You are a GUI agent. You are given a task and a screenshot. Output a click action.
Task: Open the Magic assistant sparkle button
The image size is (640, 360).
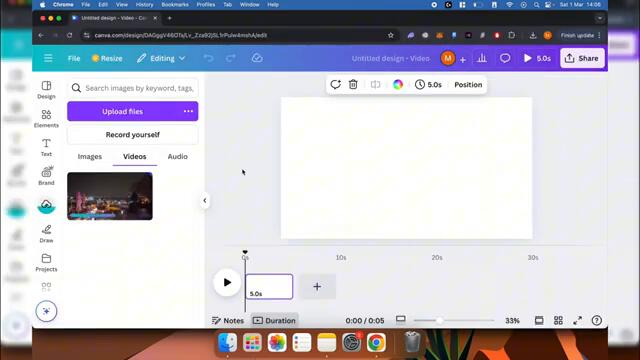tap(46, 311)
